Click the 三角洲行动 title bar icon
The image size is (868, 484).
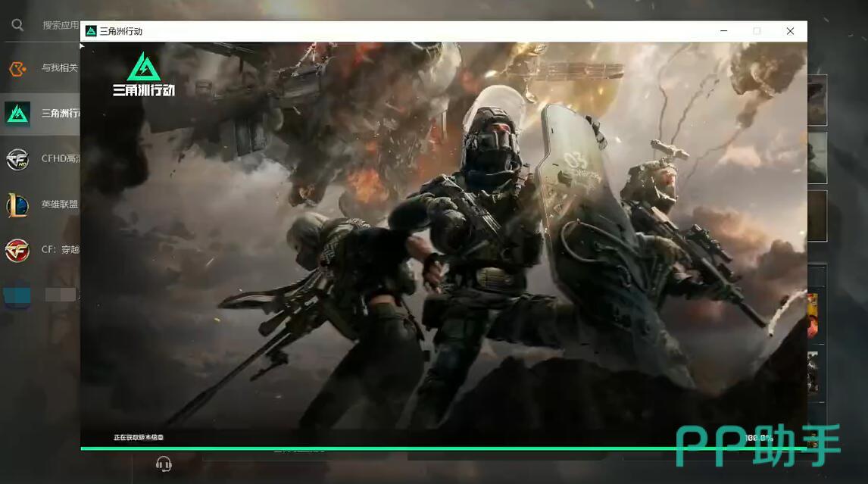tap(91, 31)
